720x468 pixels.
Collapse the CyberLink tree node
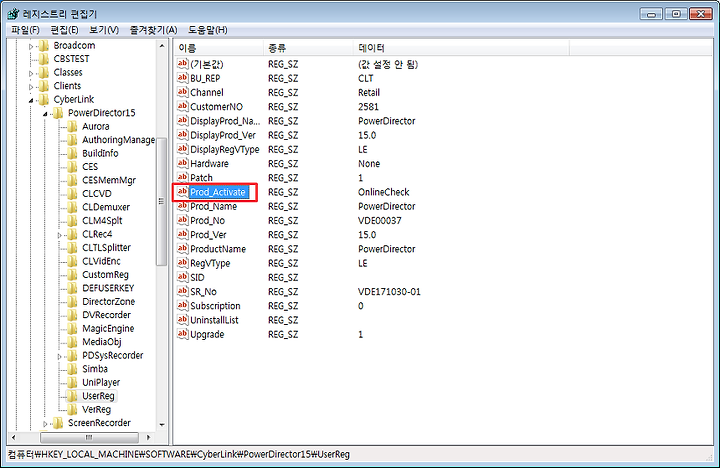tap(31, 100)
